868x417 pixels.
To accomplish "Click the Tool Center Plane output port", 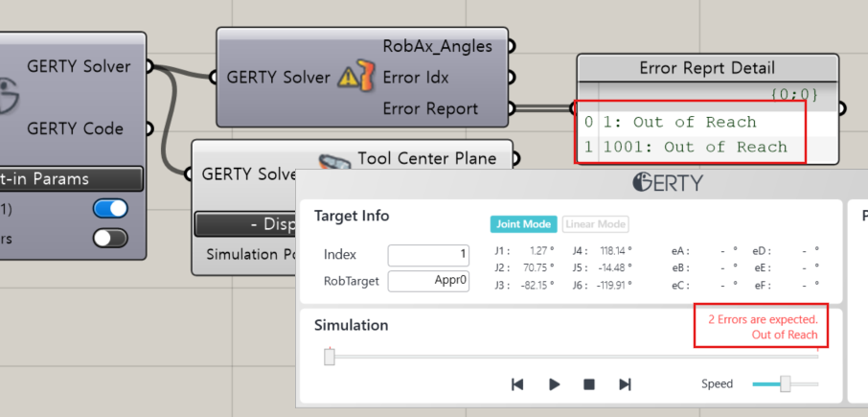I will point(516,159).
